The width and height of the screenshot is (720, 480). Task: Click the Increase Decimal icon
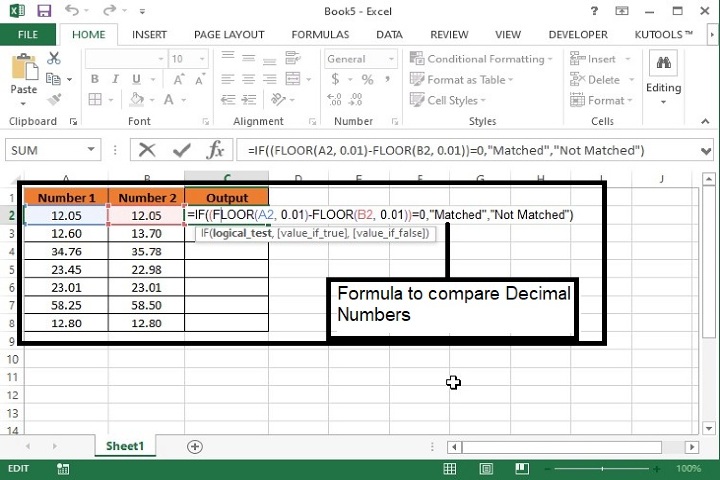click(334, 99)
